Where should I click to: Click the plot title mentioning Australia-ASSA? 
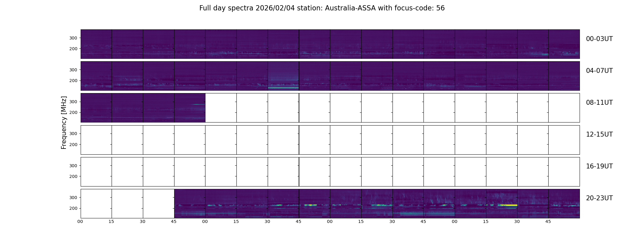[322, 8]
